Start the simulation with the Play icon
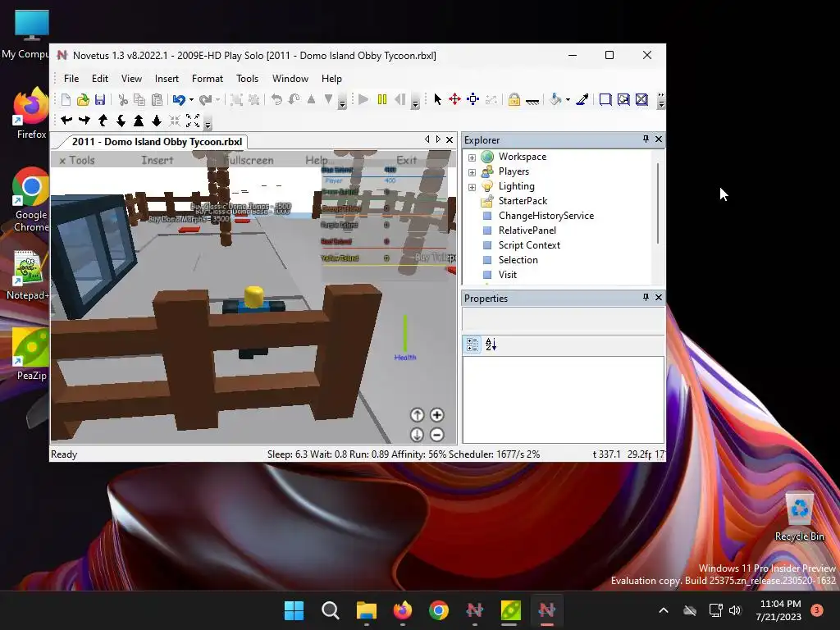The width and height of the screenshot is (840, 630). 363,99
